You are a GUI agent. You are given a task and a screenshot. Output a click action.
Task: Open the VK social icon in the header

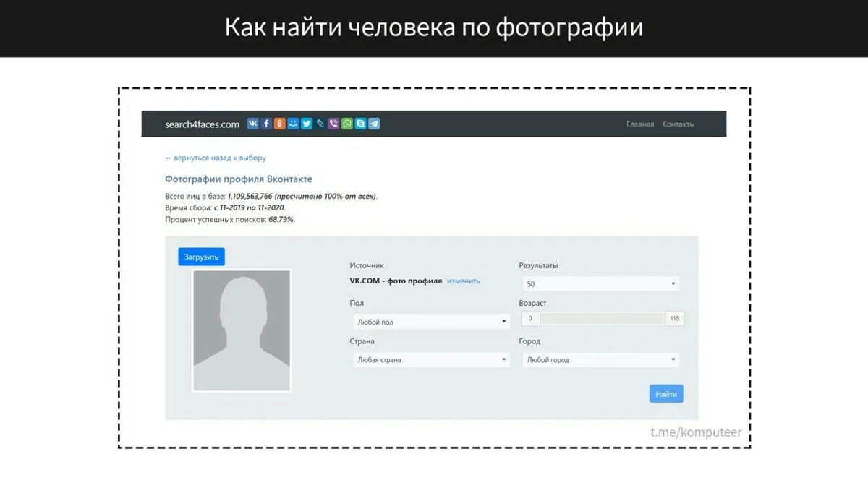(253, 123)
